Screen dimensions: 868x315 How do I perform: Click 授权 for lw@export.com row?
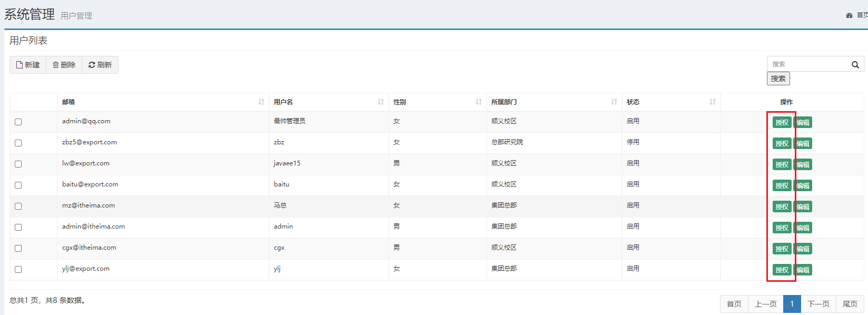click(x=782, y=164)
